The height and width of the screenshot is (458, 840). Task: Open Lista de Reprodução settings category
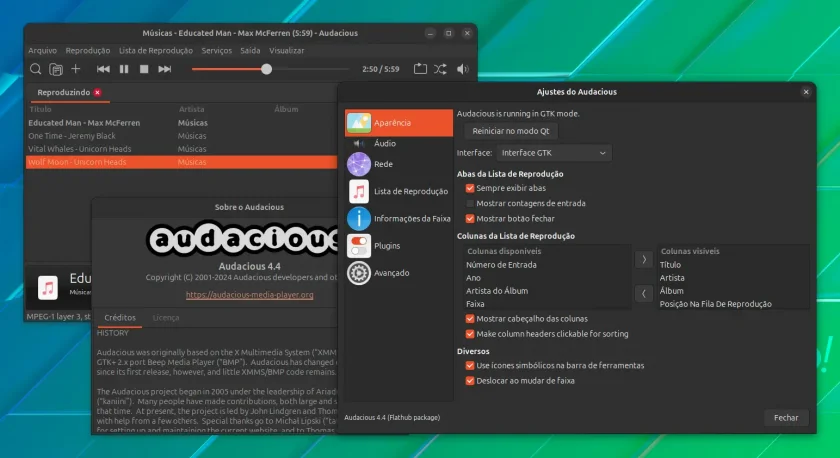click(x=399, y=191)
